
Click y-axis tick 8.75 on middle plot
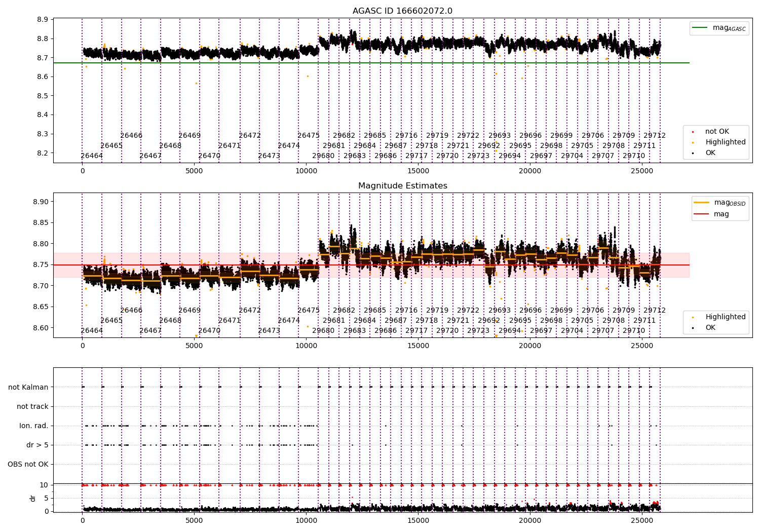41,265
